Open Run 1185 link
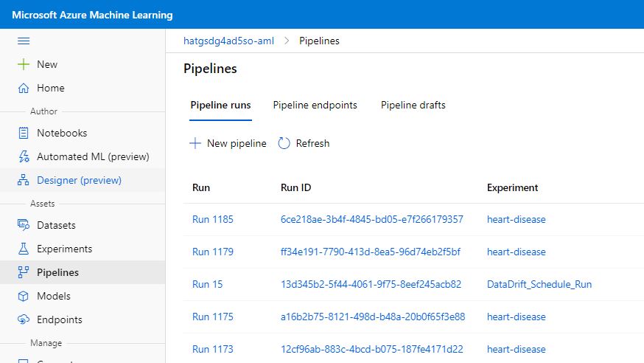644x363 pixels. [213, 219]
